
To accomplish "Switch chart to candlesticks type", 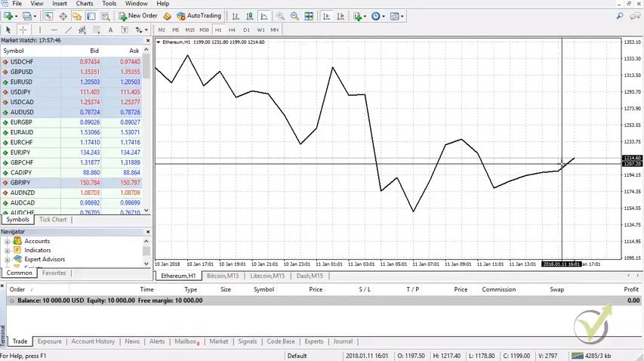I will click(249, 16).
